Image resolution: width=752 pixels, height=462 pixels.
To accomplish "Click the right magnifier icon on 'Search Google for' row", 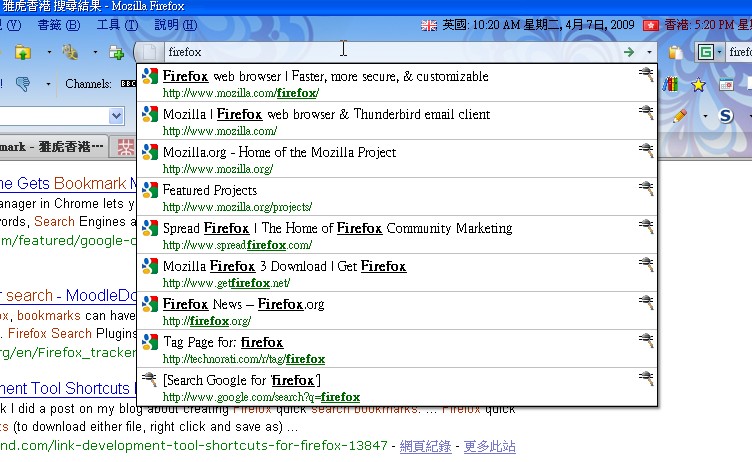I will tap(646, 378).
